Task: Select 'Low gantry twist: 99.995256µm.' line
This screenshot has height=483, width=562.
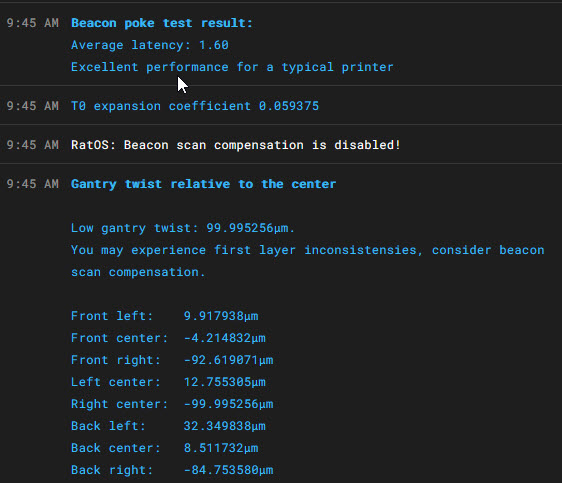Action: click(183, 228)
